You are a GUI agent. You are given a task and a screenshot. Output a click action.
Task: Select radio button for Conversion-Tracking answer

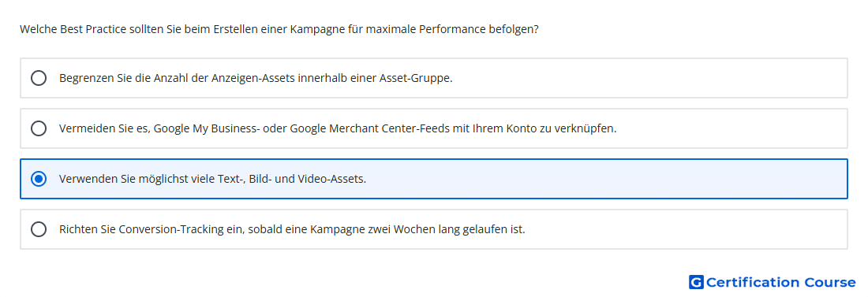[x=39, y=229]
